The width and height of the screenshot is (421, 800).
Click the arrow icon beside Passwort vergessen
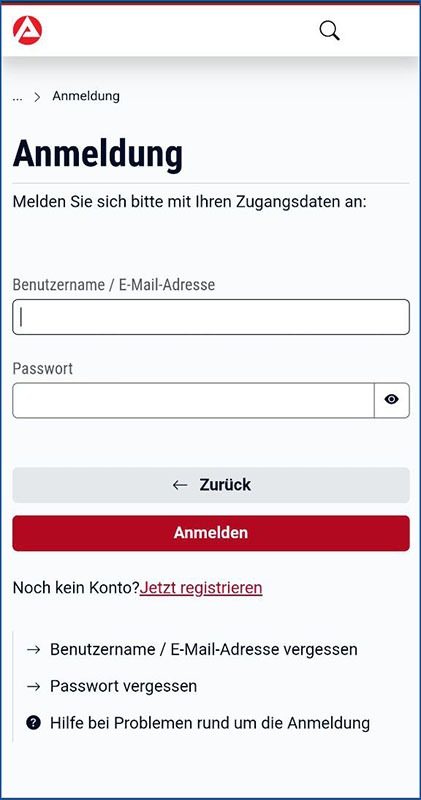pyautogui.click(x=33, y=687)
